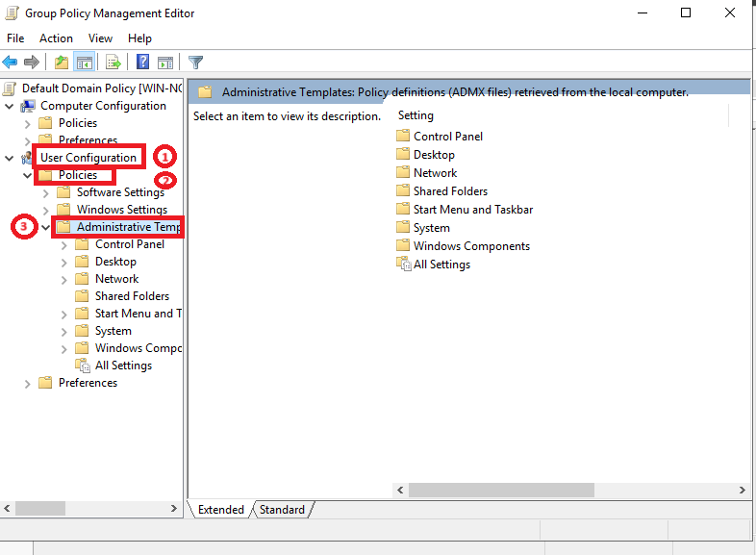The height and width of the screenshot is (555, 756).
Task: Click the Back arrow toolbar icon
Action: coord(11,63)
